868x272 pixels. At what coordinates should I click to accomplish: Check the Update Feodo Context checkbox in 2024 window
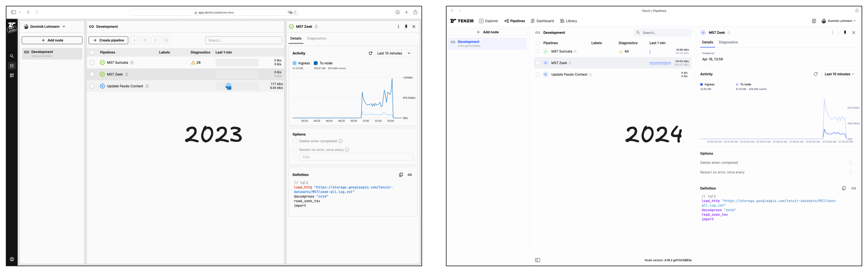click(x=537, y=75)
